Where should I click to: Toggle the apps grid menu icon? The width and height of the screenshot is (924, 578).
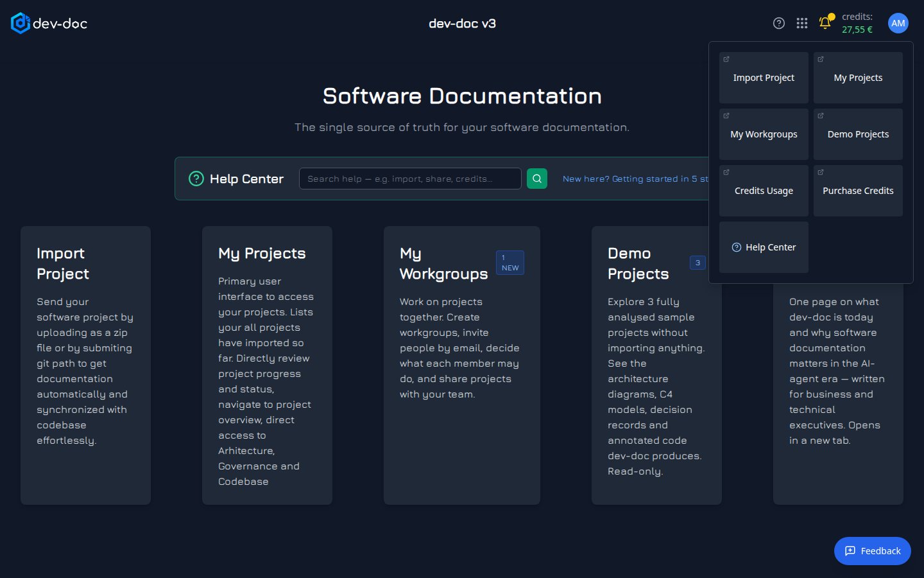pyautogui.click(x=802, y=23)
